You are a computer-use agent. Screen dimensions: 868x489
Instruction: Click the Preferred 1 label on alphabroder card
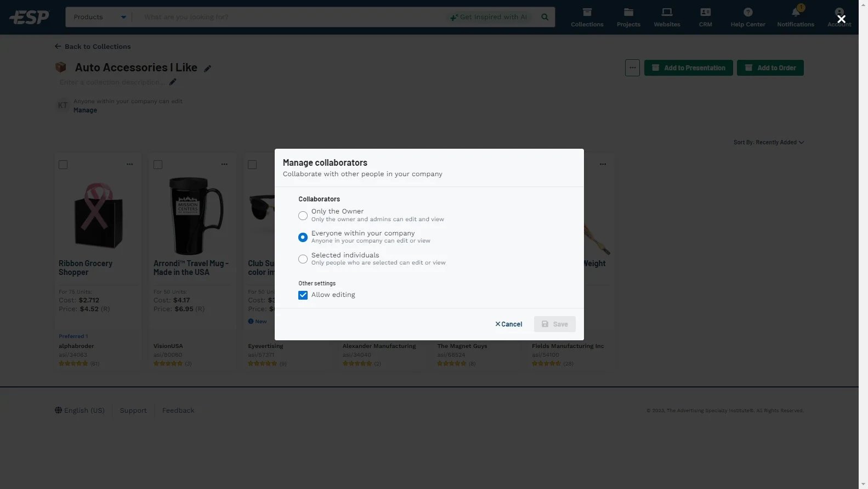pos(73,336)
